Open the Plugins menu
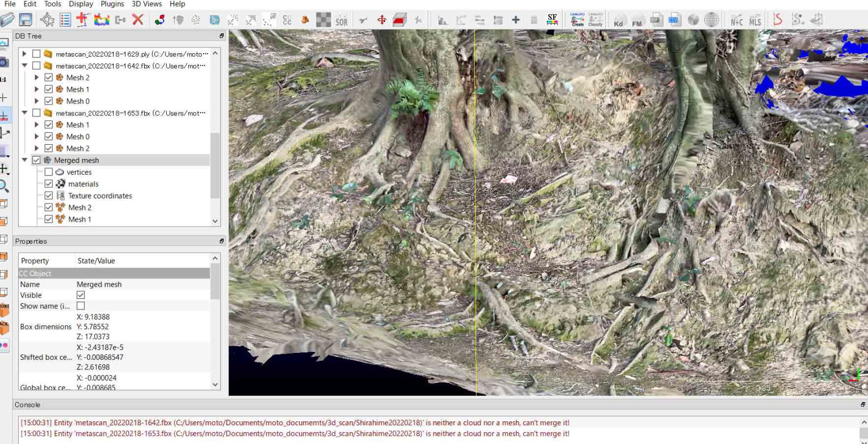 112,4
